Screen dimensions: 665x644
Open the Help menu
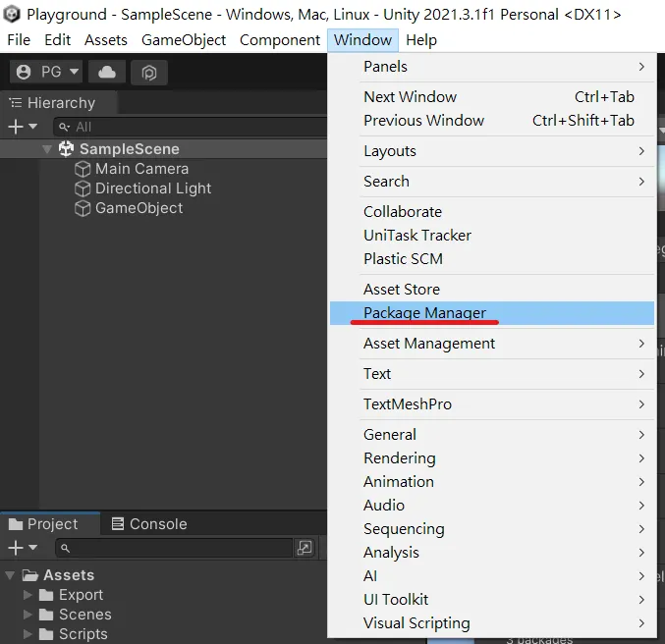coord(421,40)
